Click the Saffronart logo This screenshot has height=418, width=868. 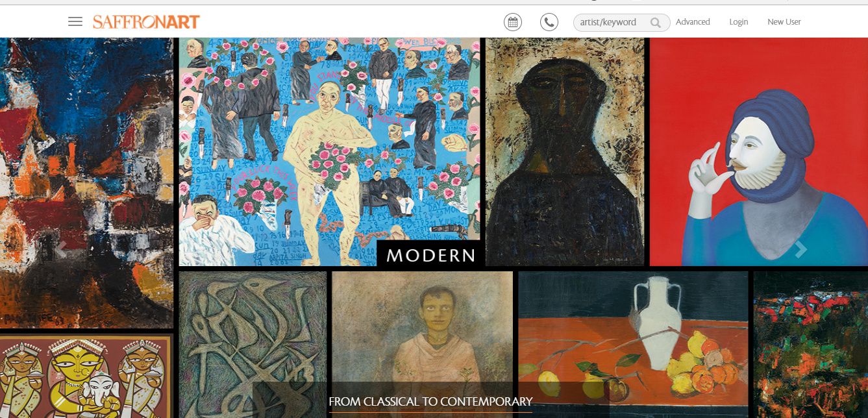point(146,22)
